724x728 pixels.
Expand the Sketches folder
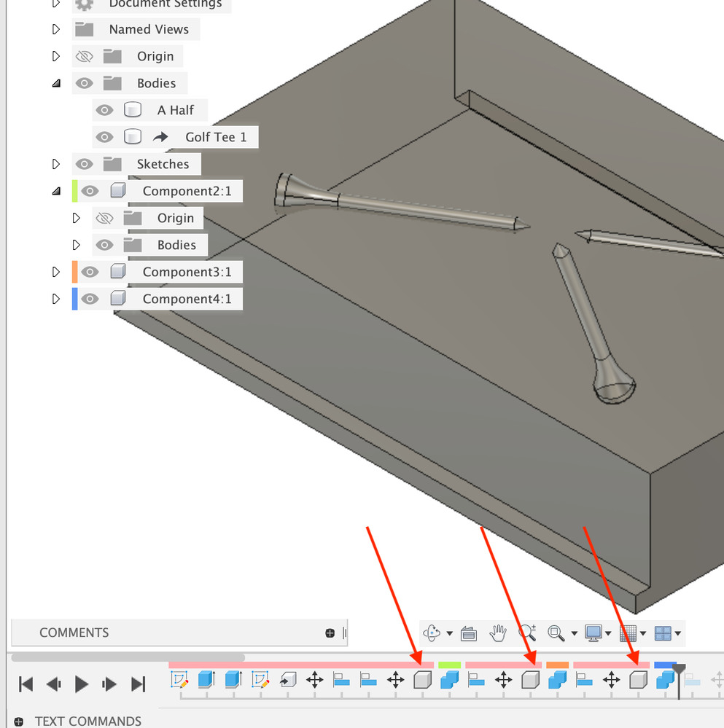tap(55, 164)
